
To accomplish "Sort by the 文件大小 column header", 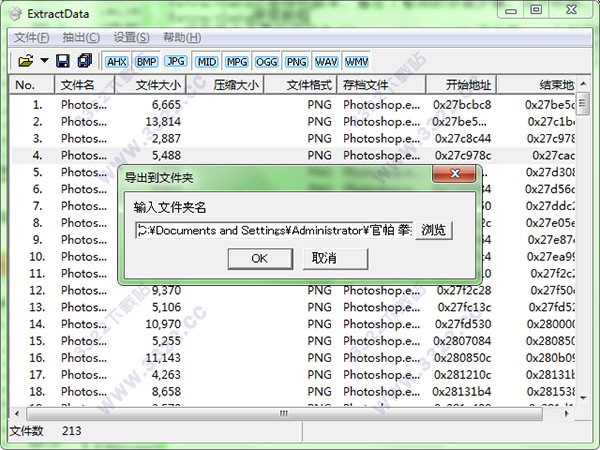I will coord(150,85).
